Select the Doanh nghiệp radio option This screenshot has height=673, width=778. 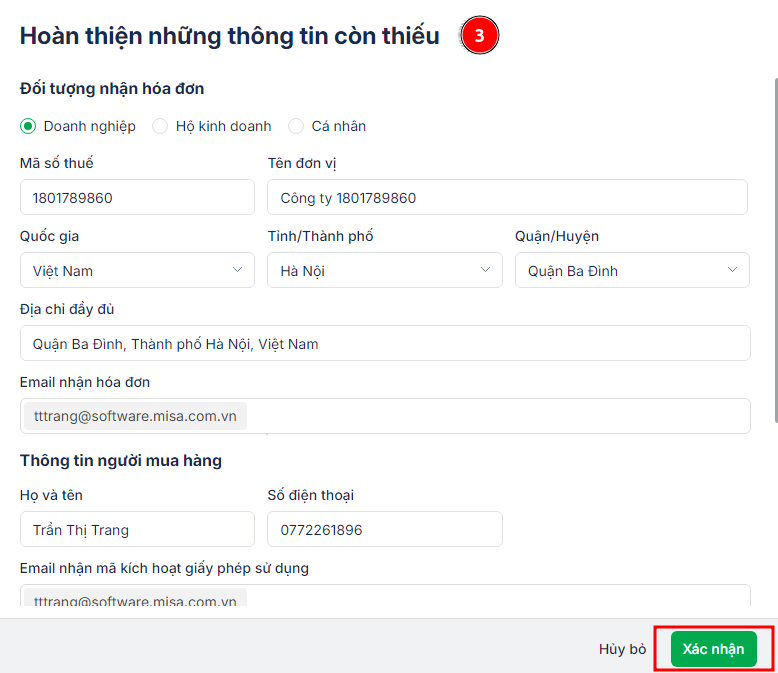point(28,126)
